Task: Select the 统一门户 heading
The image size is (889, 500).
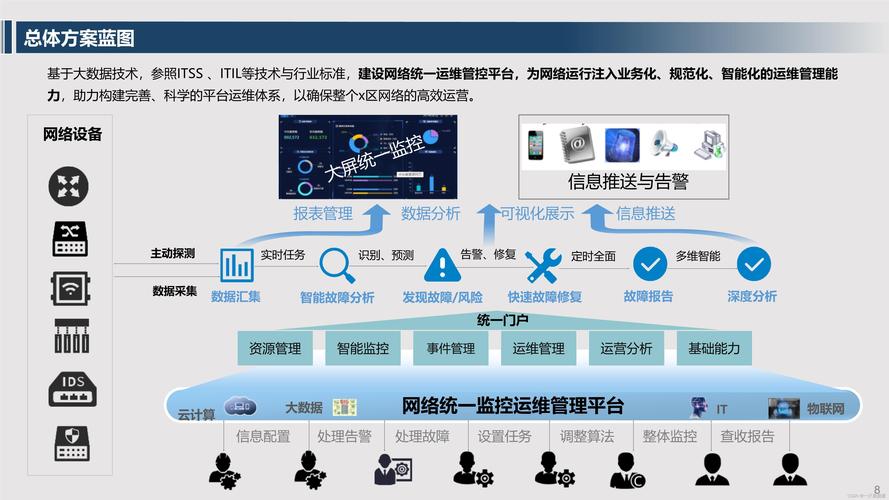Action: [502, 320]
